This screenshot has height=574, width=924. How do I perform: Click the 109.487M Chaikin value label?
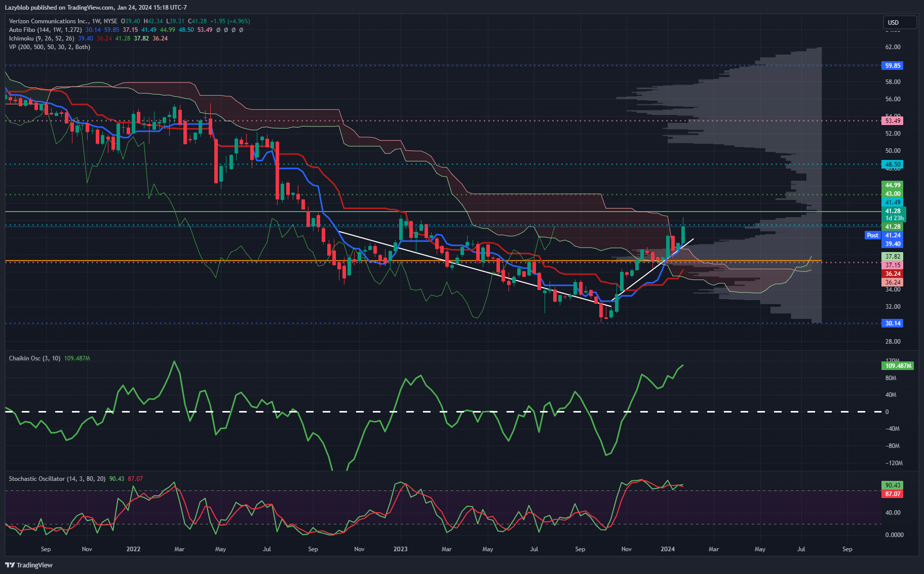pos(898,366)
